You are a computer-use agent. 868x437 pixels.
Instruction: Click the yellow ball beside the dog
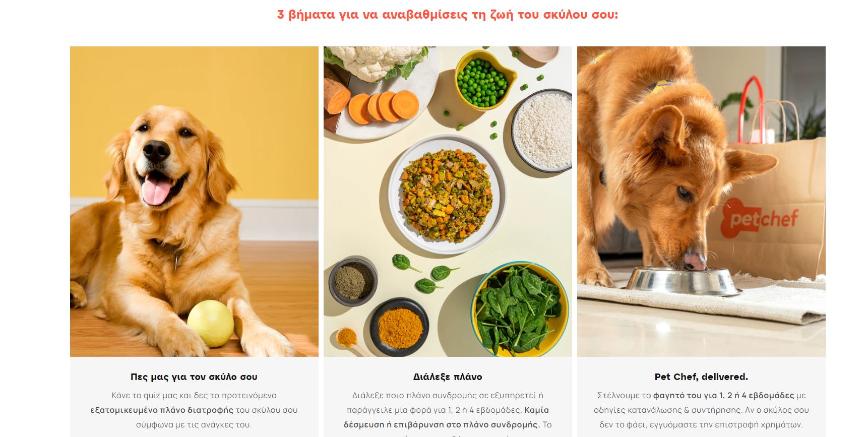(211, 323)
